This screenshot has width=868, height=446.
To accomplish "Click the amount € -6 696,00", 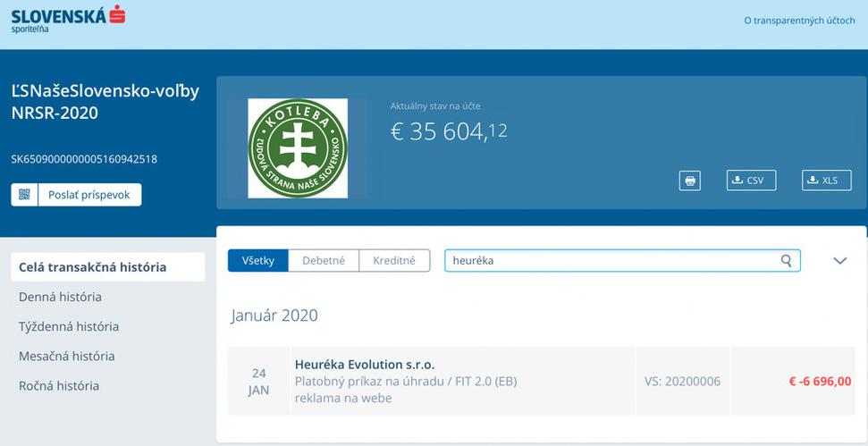I will click(820, 382).
